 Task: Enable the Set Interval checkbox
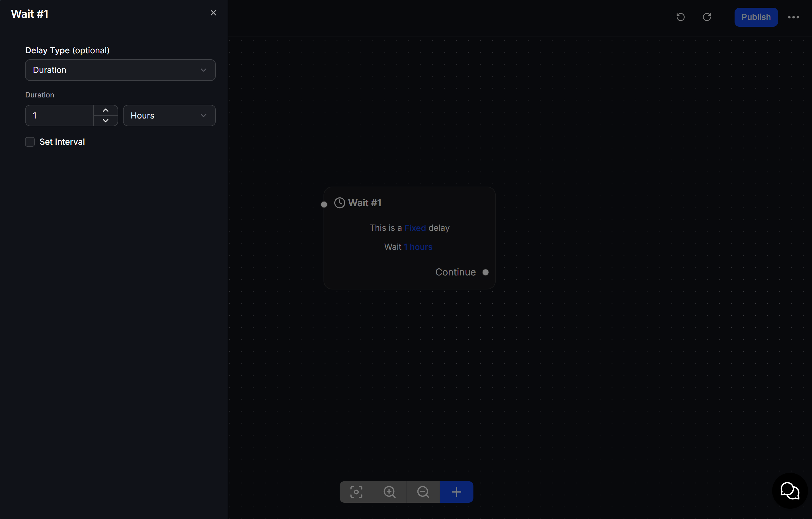[x=30, y=142]
